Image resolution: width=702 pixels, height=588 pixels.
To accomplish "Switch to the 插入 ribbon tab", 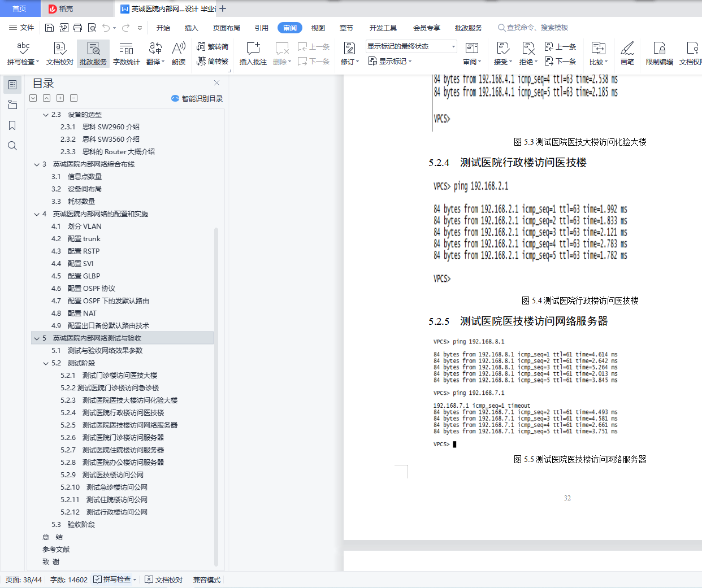I will tap(192, 28).
